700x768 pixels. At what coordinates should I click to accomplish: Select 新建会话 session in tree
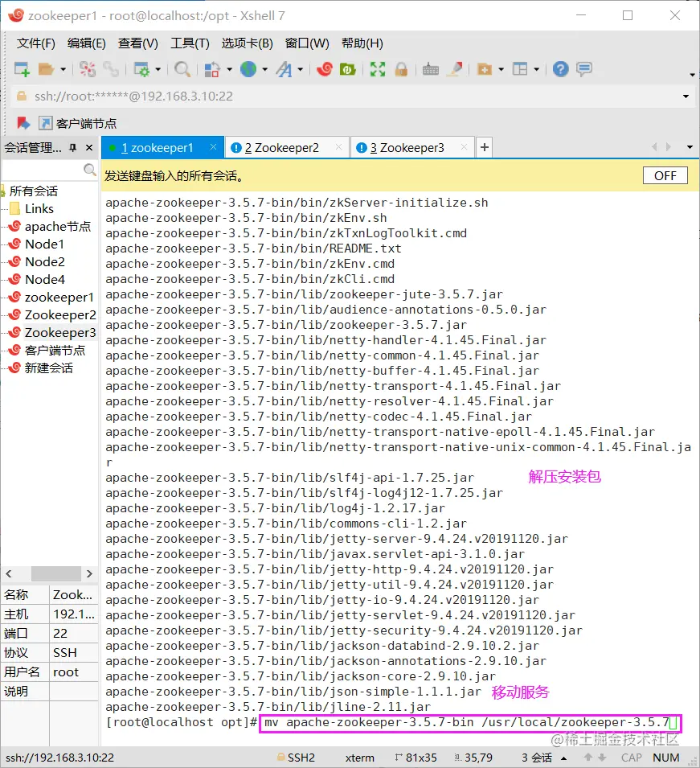[48, 368]
